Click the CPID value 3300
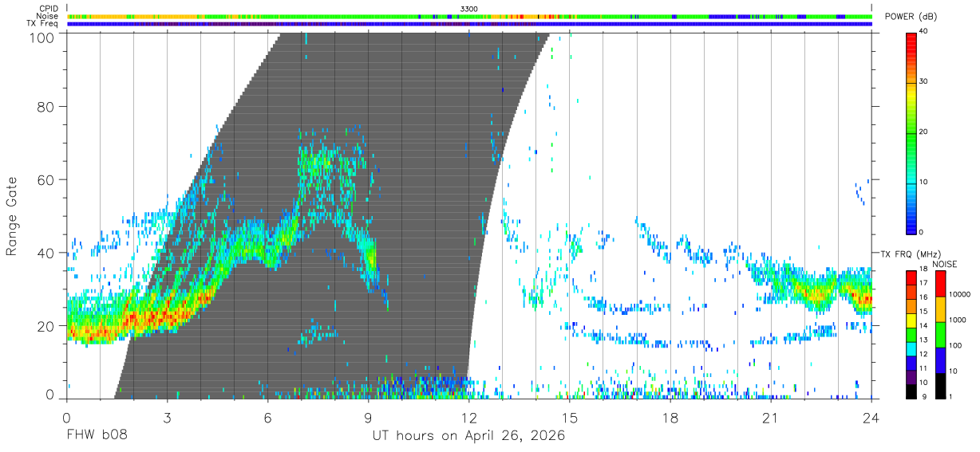The height and width of the screenshot is (452, 980). point(469,9)
